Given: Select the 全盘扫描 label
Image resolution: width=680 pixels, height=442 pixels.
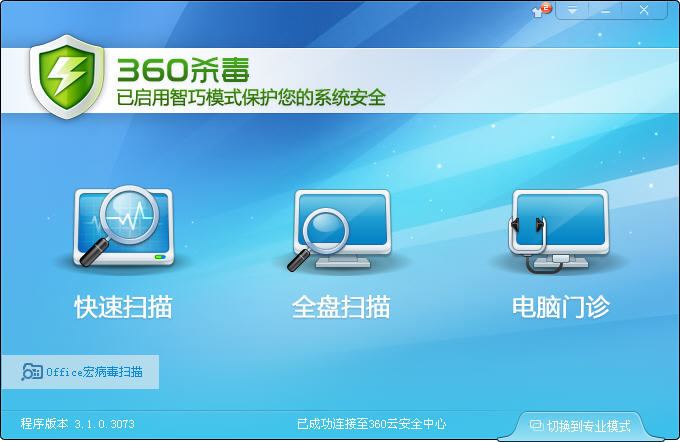Looking at the screenshot, I should (x=340, y=307).
